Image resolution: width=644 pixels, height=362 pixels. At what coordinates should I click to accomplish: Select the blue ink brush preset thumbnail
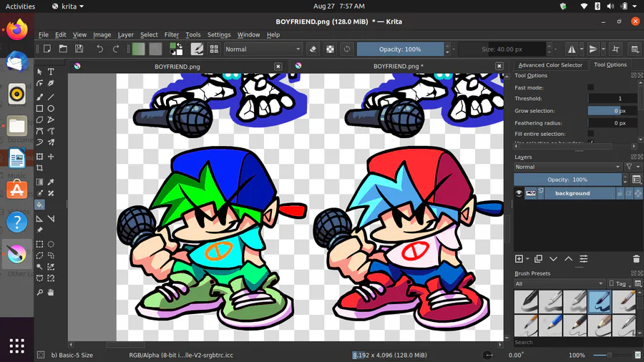tap(599, 301)
